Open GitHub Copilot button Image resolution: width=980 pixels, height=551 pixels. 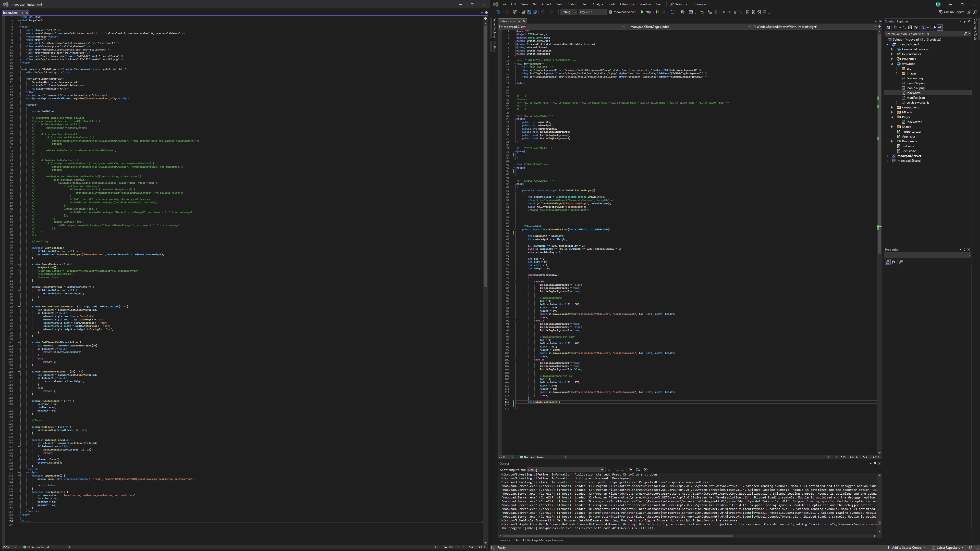(x=951, y=12)
